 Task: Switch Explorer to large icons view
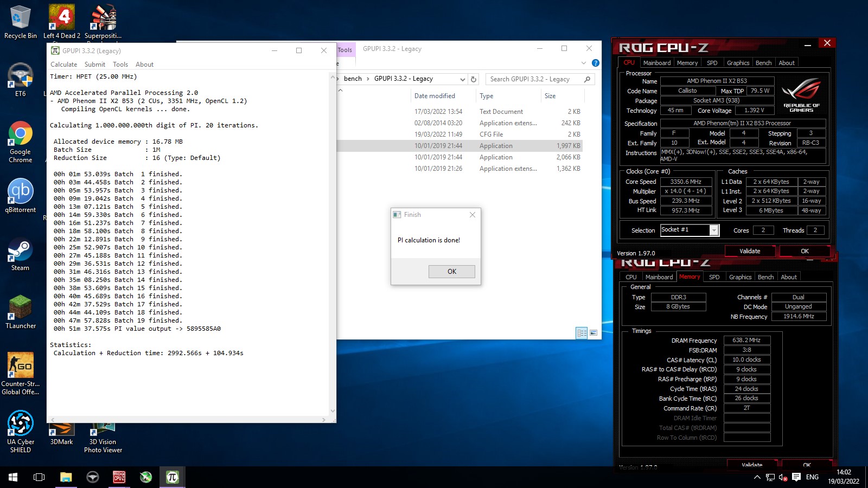click(x=593, y=333)
